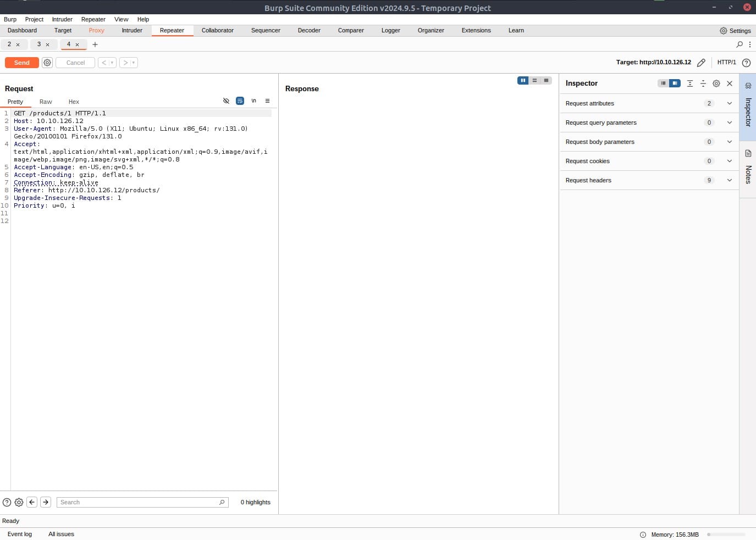This screenshot has height=540, width=756.
Task: Click the edit target pencil icon
Action: pos(701,63)
